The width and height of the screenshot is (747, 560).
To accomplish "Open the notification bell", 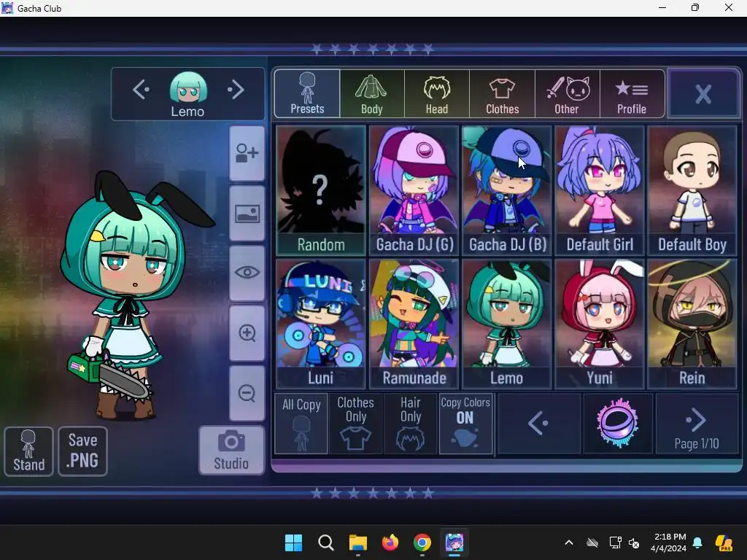I will [x=697, y=542].
